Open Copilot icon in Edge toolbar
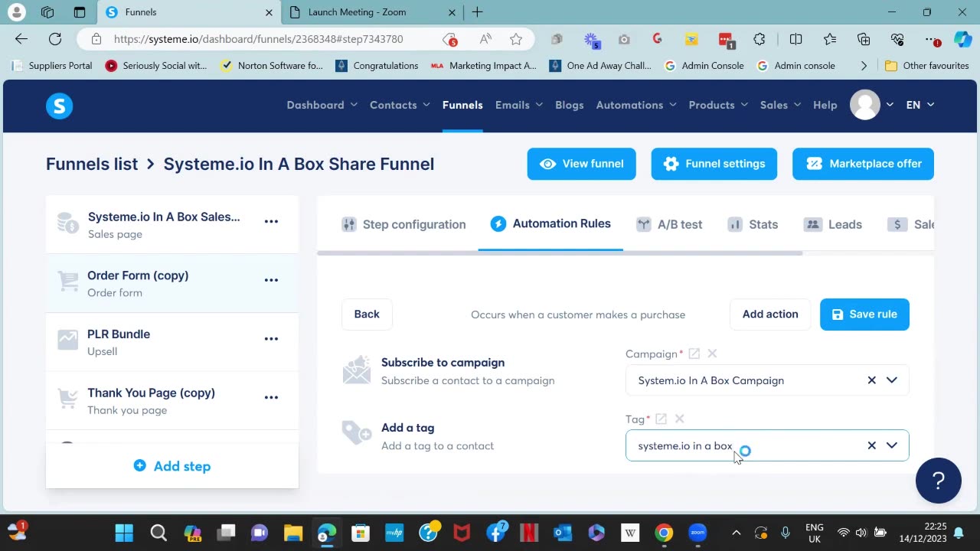 pyautogui.click(x=962, y=39)
